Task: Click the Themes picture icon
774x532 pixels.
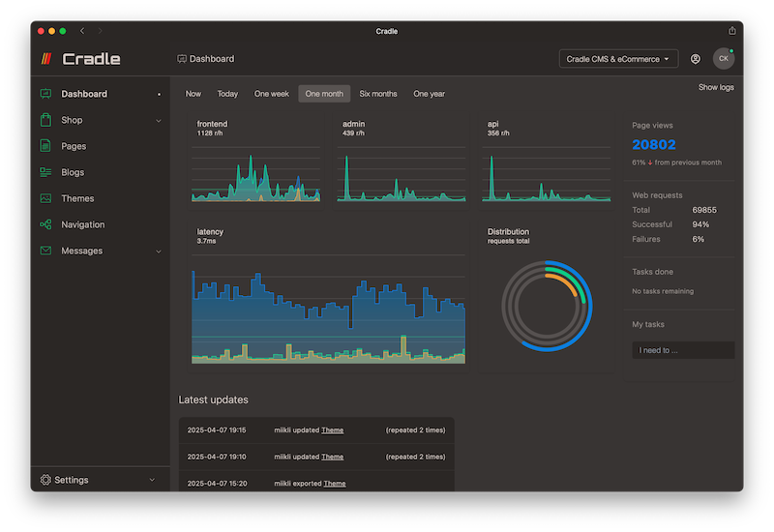Action: click(x=45, y=198)
